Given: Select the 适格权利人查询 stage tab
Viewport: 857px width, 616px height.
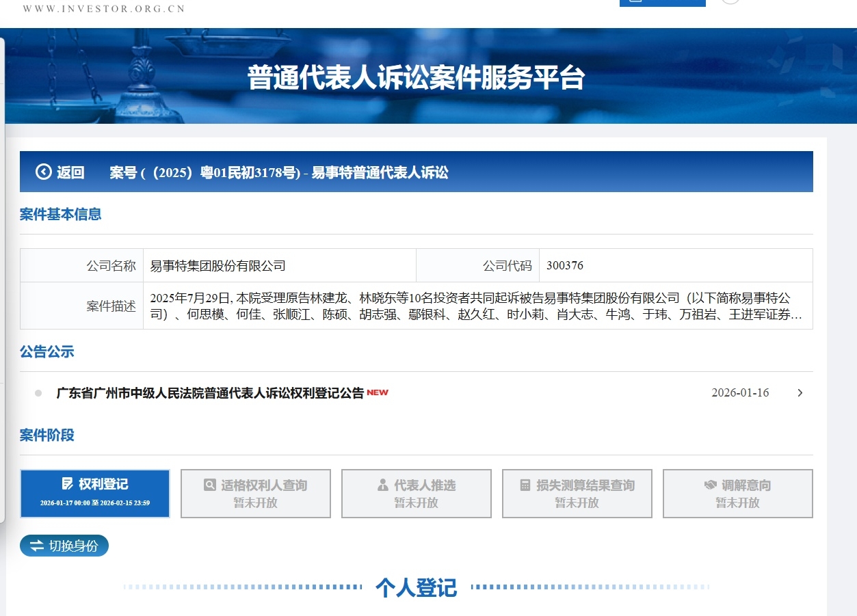Looking at the screenshot, I should coord(256,494).
